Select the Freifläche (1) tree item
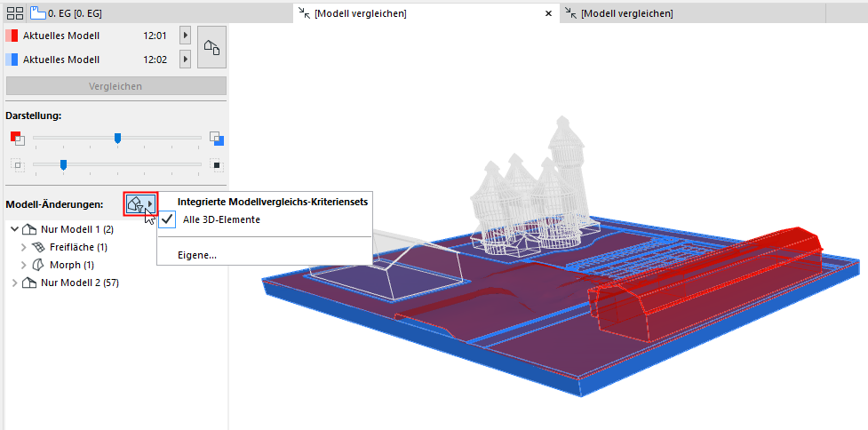This screenshot has width=868, height=430. (x=78, y=247)
